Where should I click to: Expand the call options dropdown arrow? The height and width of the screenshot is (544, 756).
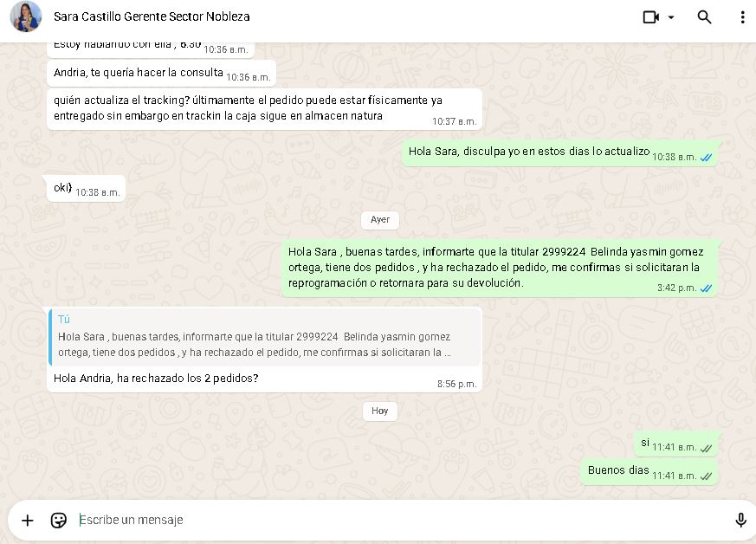[x=671, y=17]
